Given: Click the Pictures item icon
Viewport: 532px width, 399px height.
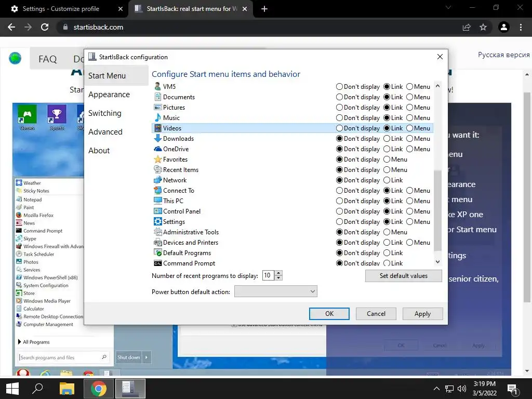Looking at the screenshot, I should click(157, 107).
